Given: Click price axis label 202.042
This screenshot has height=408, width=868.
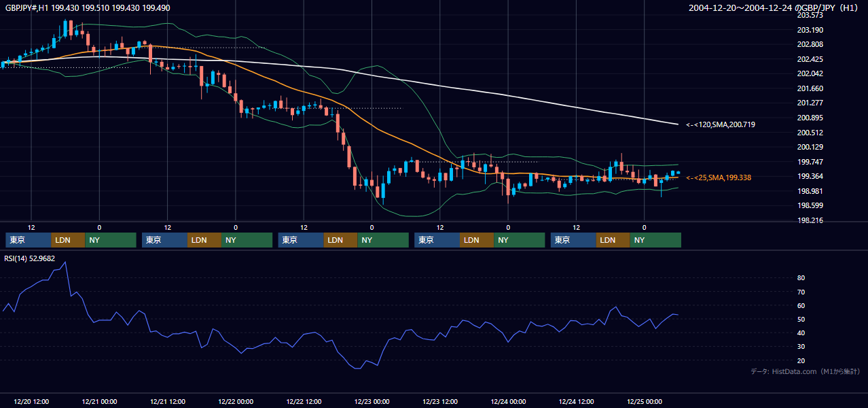Looking at the screenshot, I should [810, 73].
